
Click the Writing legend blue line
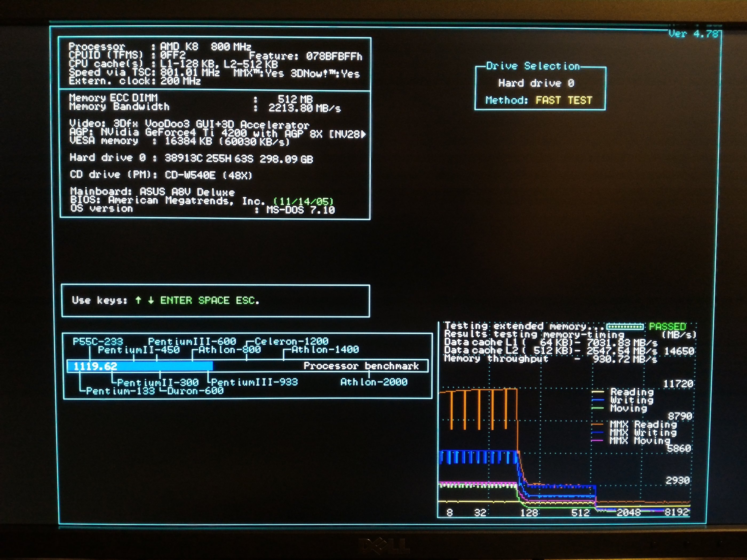[x=598, y=400]
